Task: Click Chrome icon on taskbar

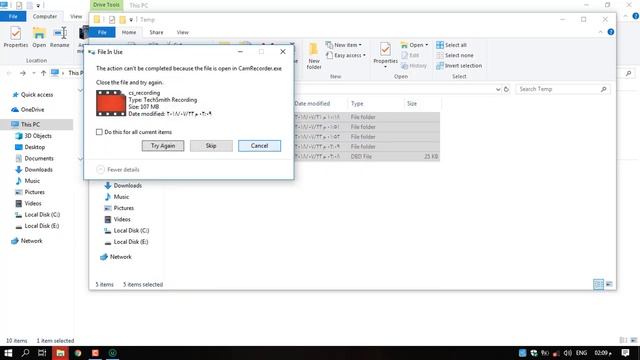Action: click(x=78, y=353)
